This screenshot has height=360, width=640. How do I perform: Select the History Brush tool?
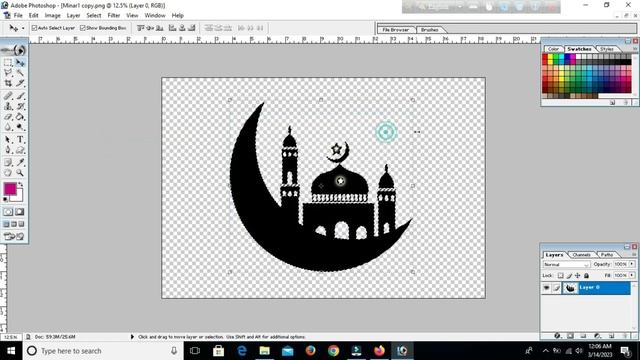[x=20, y=106]
